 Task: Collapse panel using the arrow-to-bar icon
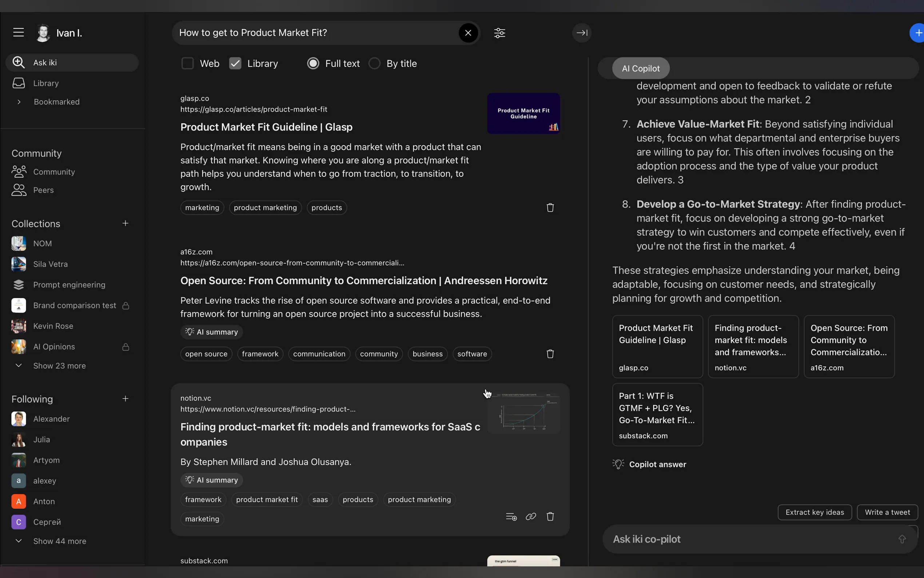coord(581,33)
